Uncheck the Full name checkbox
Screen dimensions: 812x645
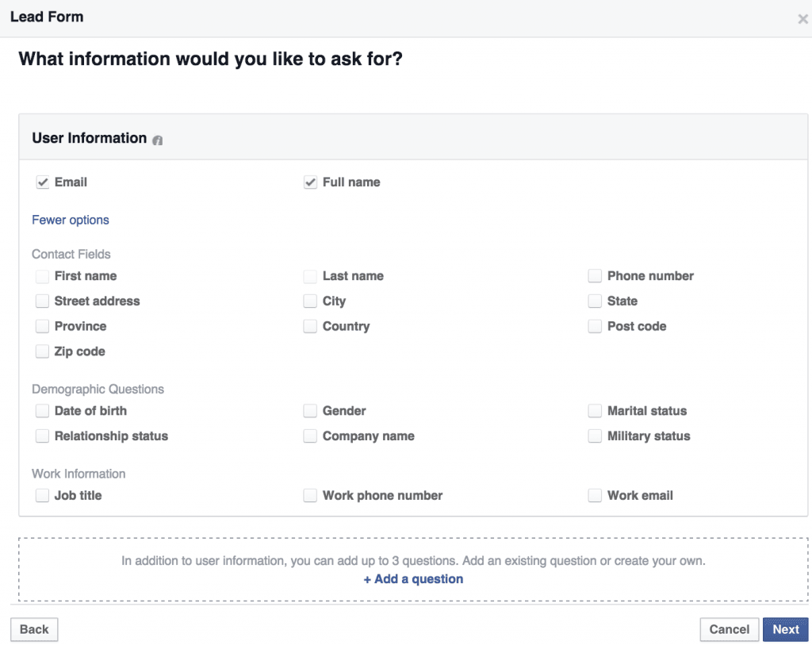tap(311, 182)
